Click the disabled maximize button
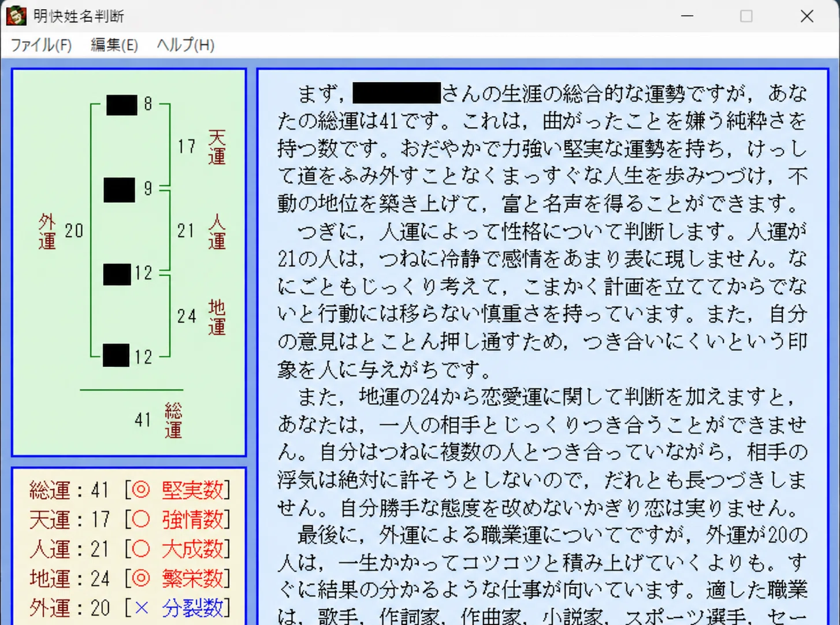This screenshot has height=625, width=840. 746,16
